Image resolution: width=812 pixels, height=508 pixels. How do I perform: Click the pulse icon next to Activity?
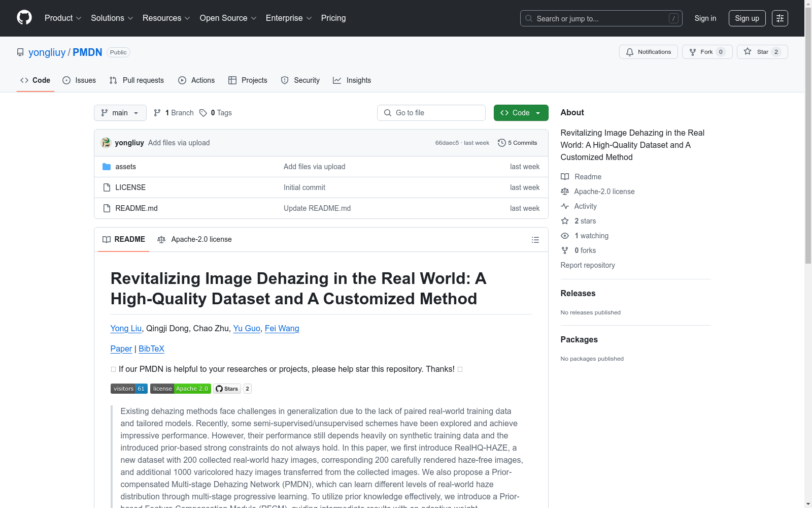point(565,206)
